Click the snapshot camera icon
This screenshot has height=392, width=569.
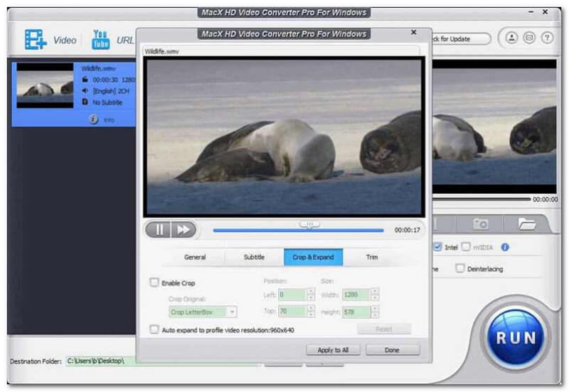[x=482, y=224]
